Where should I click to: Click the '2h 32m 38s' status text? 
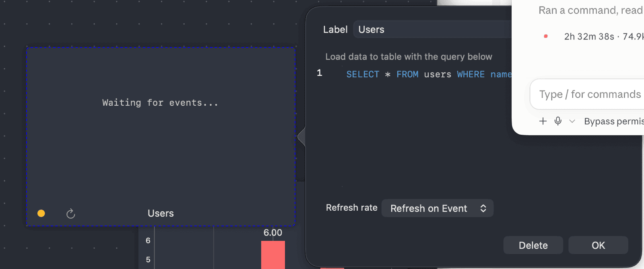(589, 37)
